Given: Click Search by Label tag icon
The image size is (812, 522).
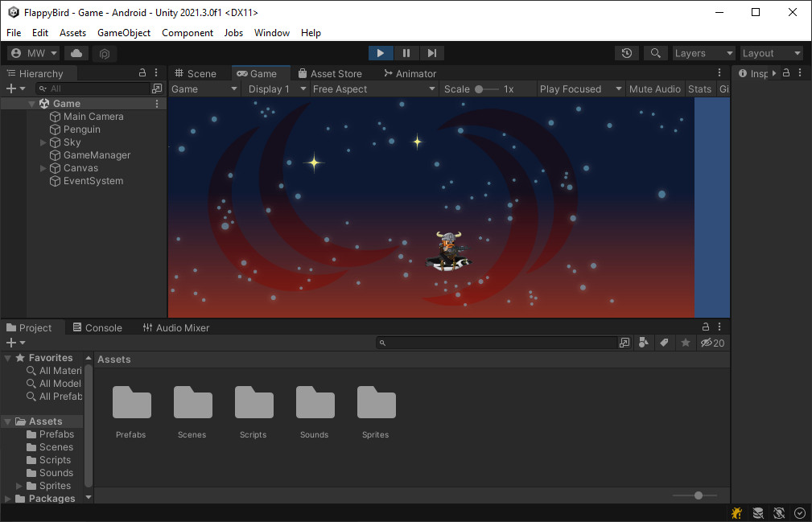Looking at the screenshot, I should click(664, 343).
